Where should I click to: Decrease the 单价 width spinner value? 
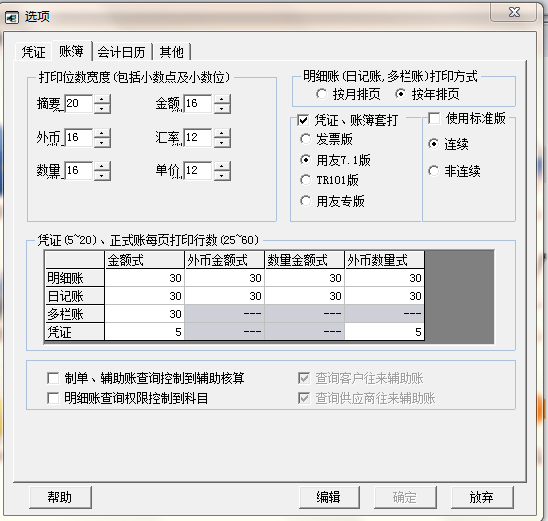pos(222,175)
